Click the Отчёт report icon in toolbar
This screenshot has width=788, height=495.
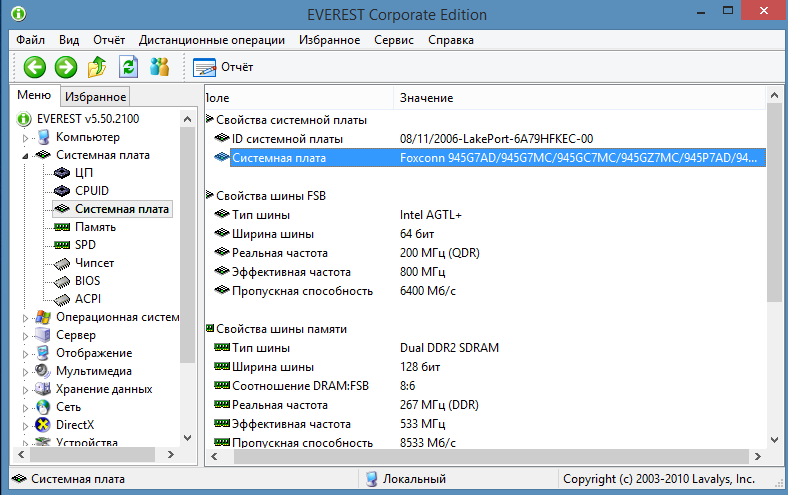pyautogui.click(x=205, y=67)
